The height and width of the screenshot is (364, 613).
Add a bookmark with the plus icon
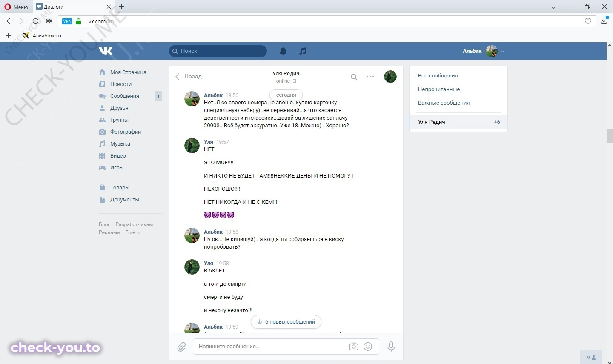(x=8, y=36)
